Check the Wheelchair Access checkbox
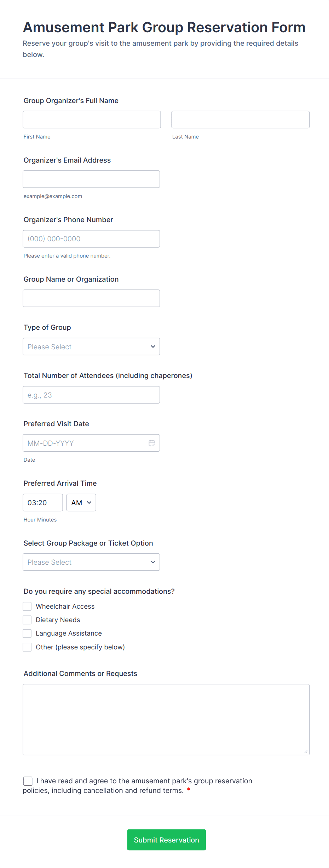Viewport: 329px width, 868px height. click(x=27, y=606)
